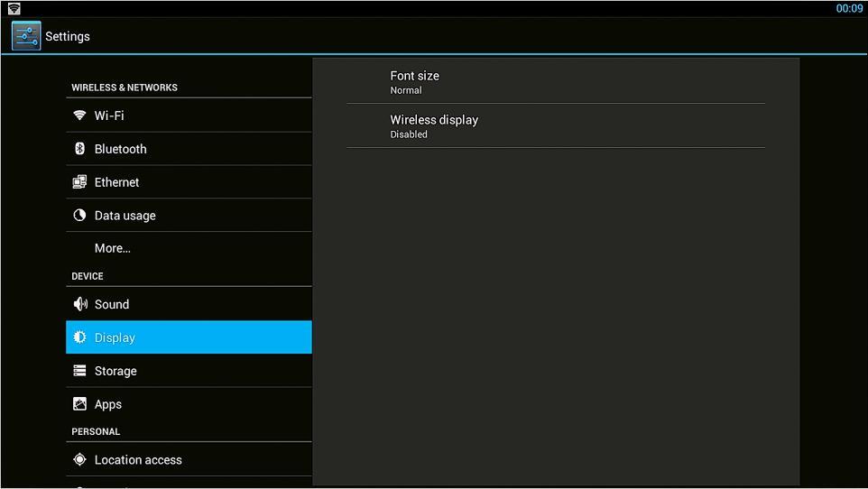This screenshot has width=868, height=489.
Task: Select Sound in the Device section
Action: (189, 304)
